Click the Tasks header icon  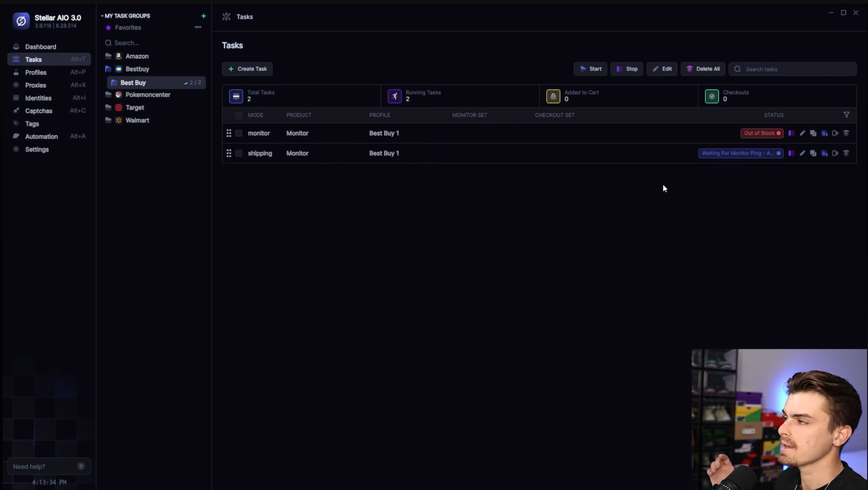click(x=226, y=17)
